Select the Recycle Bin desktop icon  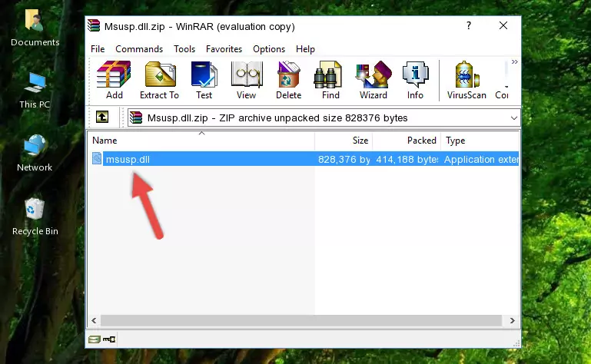[x=35, y=217]
